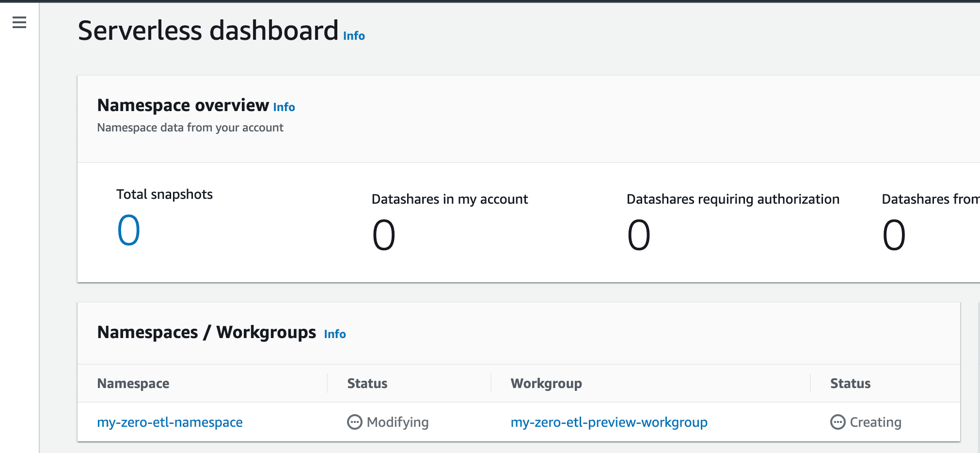This screenshot has height=453, width=980.
Task: Select the Namespace overview section header
Action: tap(183, 105)
